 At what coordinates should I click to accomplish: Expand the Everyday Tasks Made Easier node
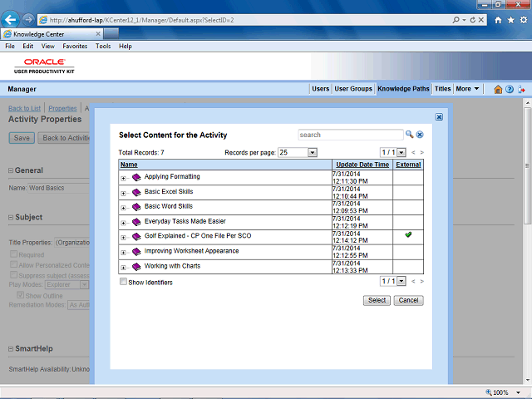point(123,223)
